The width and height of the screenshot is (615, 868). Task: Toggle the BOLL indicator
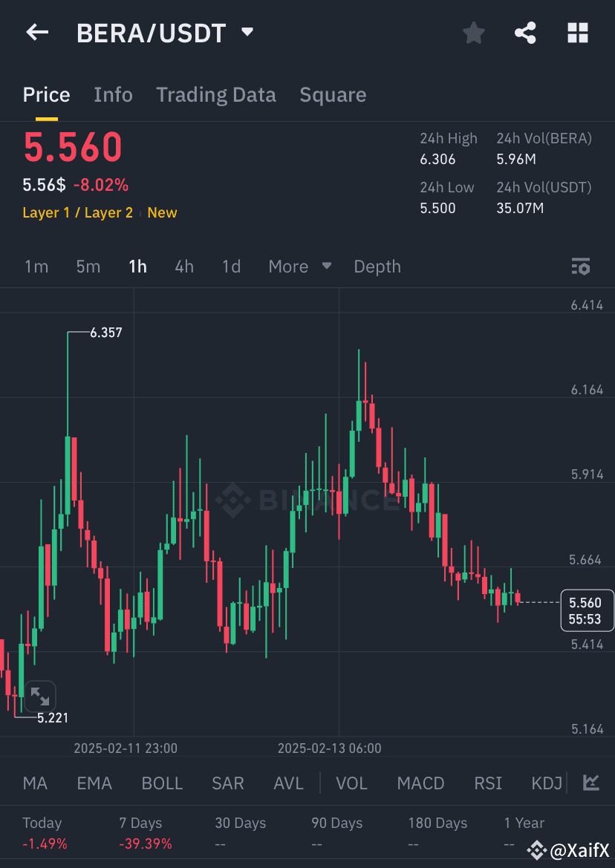162,783
